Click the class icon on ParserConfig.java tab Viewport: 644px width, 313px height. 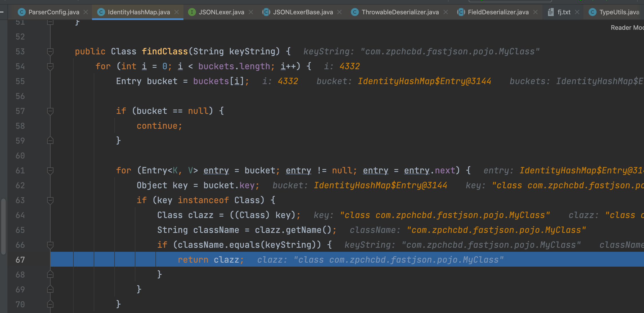21,12
